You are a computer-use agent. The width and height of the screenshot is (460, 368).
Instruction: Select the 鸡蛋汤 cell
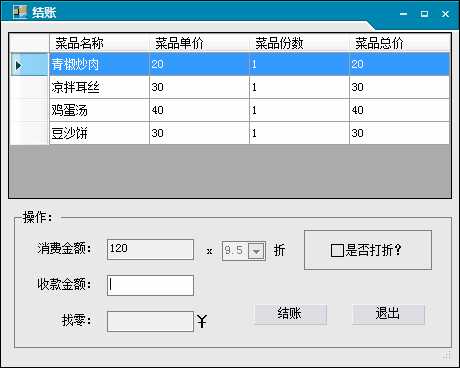point(99,110)
